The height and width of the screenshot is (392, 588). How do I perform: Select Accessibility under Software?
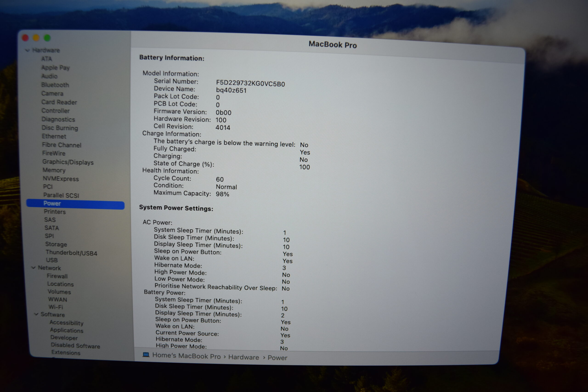click(67, 323)
